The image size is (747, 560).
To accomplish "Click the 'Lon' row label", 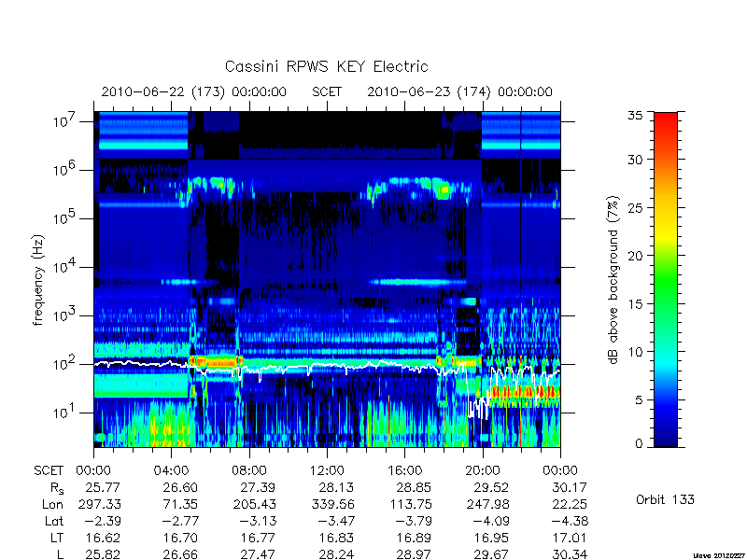I will (52, 504).
